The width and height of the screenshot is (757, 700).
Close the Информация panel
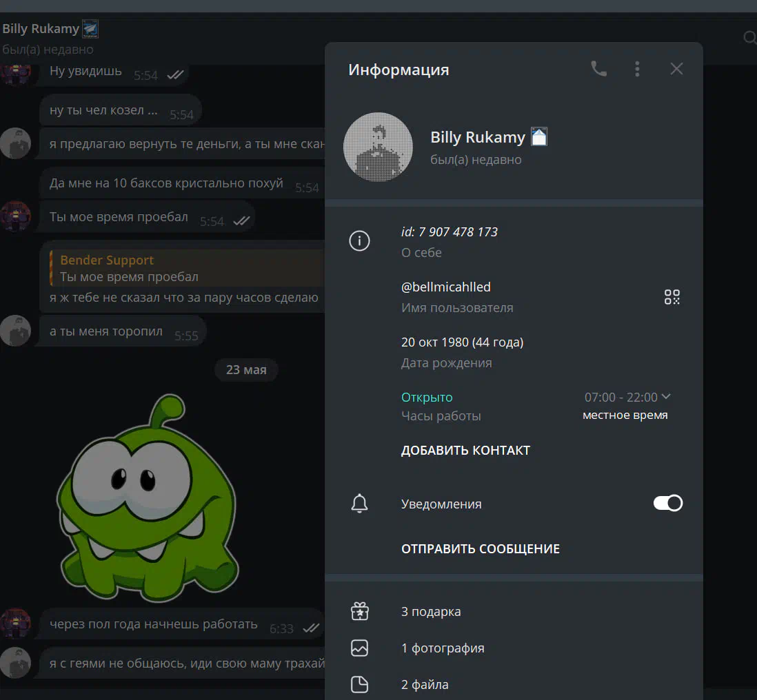pyautogui.click(x=676, y=69)
